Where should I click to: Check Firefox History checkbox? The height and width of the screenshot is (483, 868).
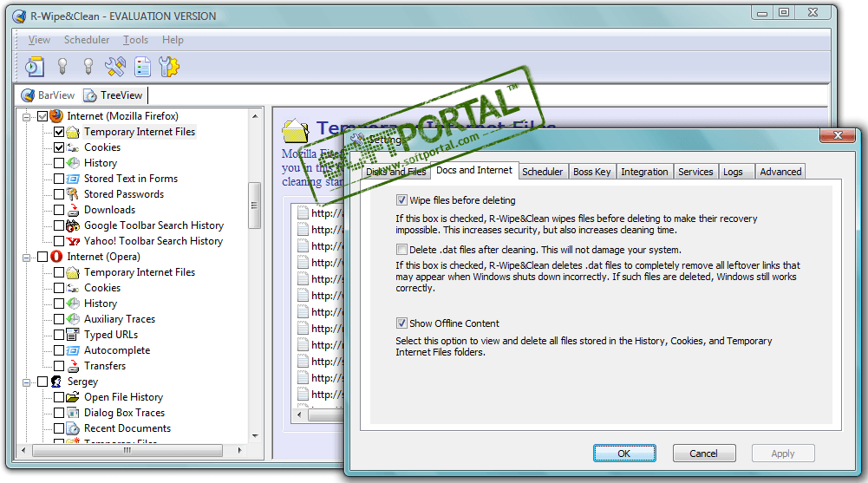pos(59,163)
